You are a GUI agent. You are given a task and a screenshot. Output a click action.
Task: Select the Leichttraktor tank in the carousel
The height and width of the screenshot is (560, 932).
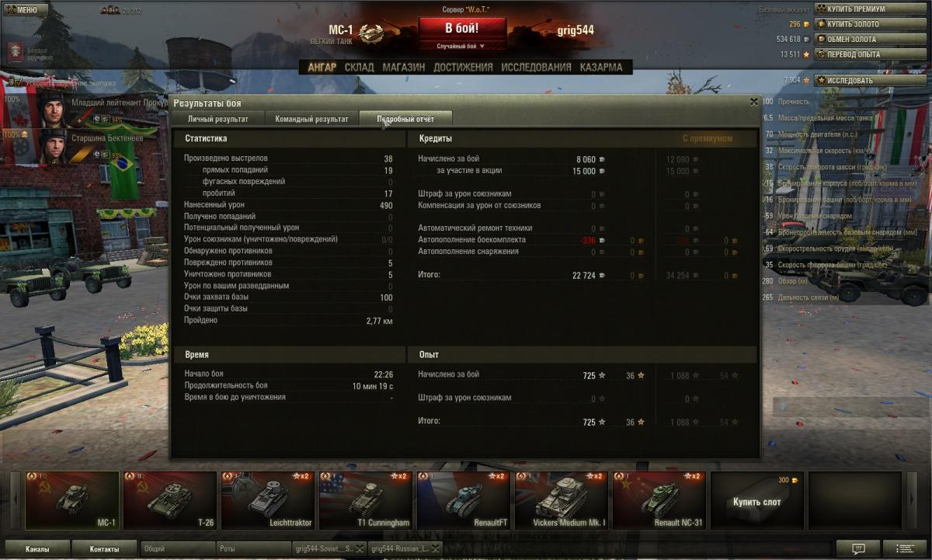268,500
